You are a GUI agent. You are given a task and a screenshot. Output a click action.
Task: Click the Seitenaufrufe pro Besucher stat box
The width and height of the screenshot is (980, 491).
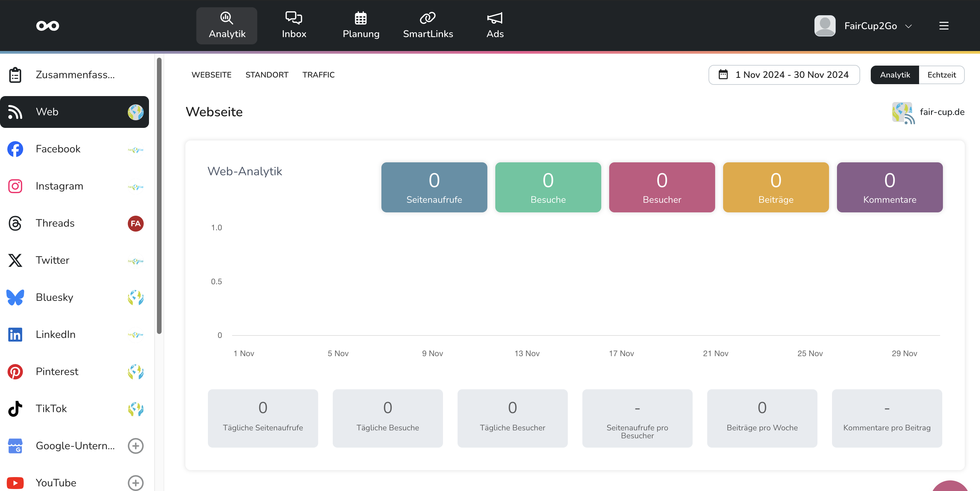[637, 418]
